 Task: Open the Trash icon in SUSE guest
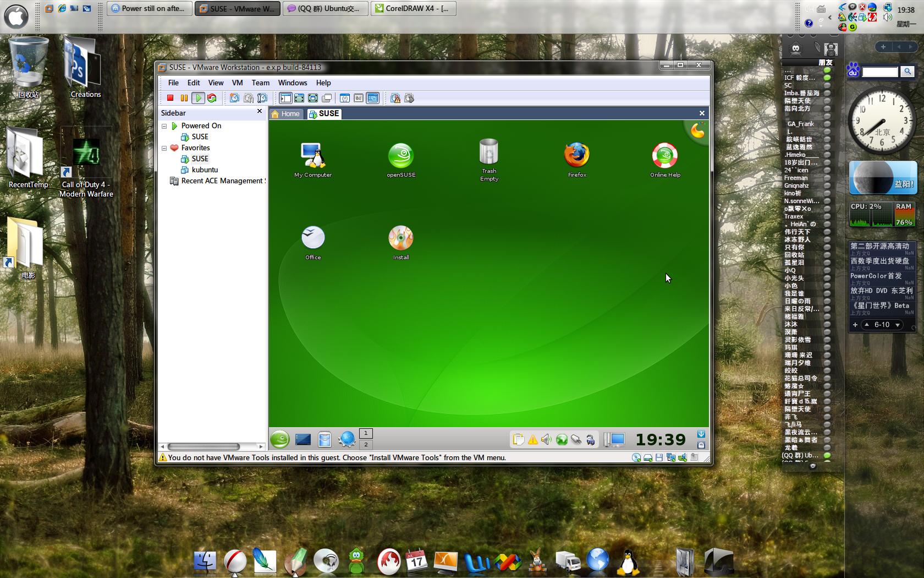489,160
